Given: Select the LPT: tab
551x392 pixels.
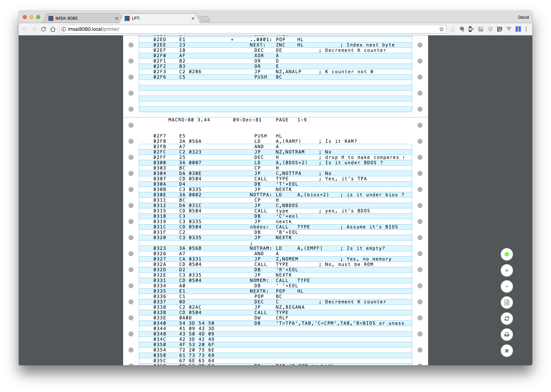Looking at the screenshot, I should (x=159, y=18).
